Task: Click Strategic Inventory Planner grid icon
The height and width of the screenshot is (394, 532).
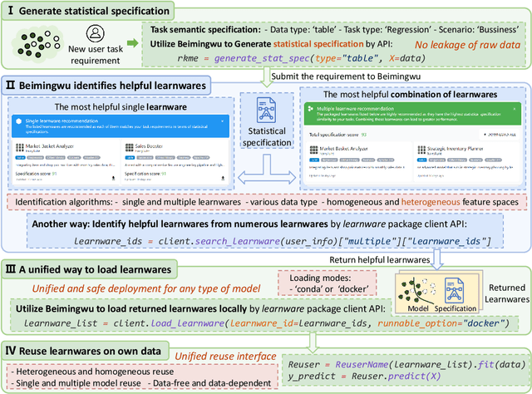Action: (x=421, y=150)
